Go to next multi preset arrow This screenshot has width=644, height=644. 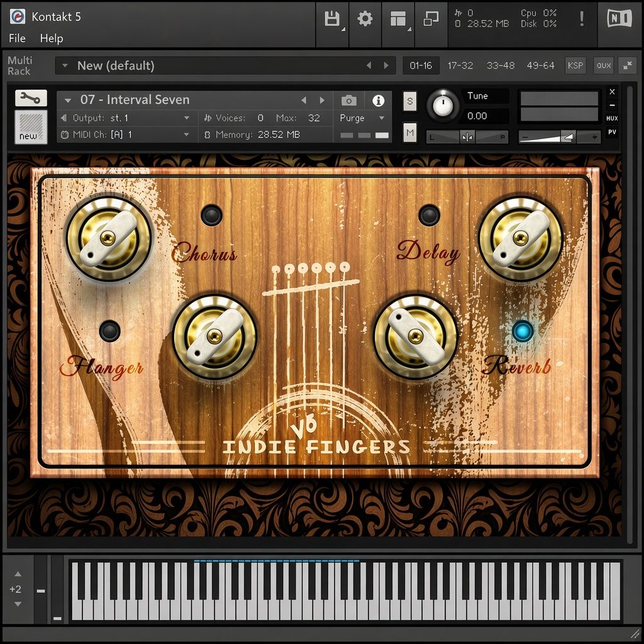click(386, 65)
